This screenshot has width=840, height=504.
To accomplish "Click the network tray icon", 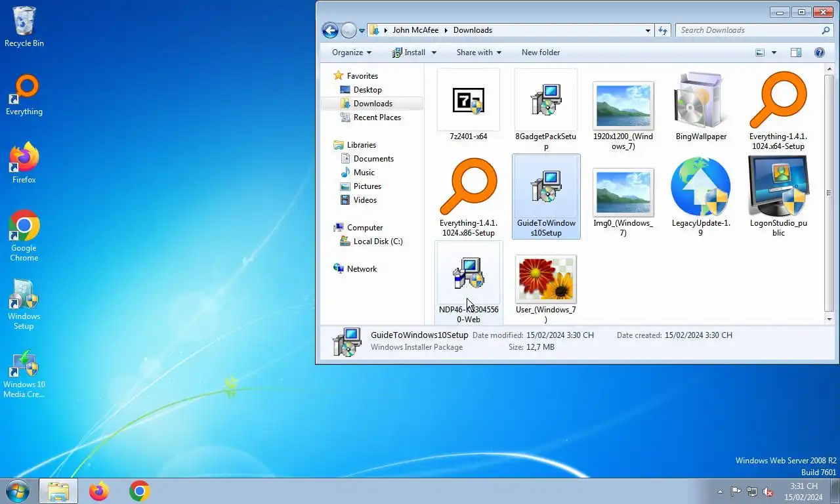I will (x=752, y=492).
